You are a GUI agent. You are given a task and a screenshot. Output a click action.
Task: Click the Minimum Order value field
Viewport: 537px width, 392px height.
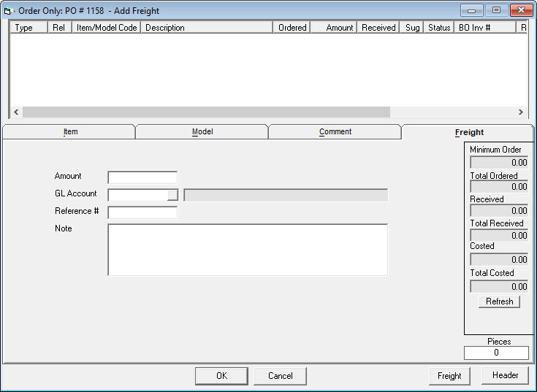pos(499,163)
